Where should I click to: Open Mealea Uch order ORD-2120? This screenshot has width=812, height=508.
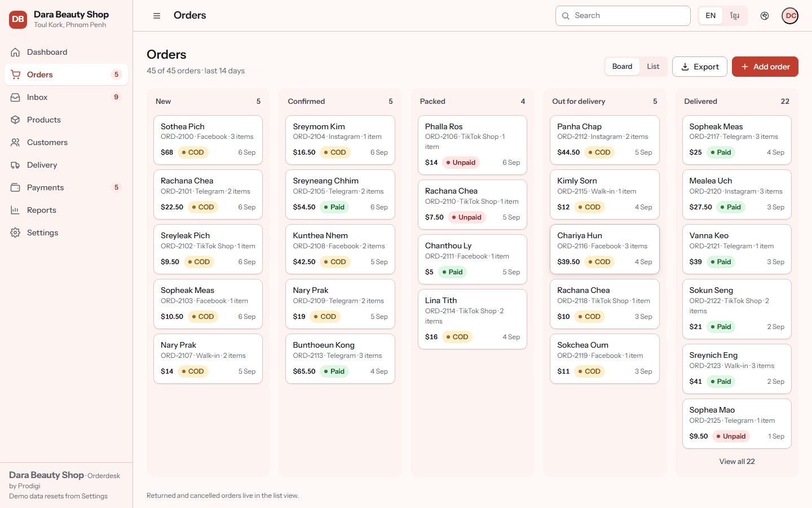pyautogui.click(x=737, y=195)
